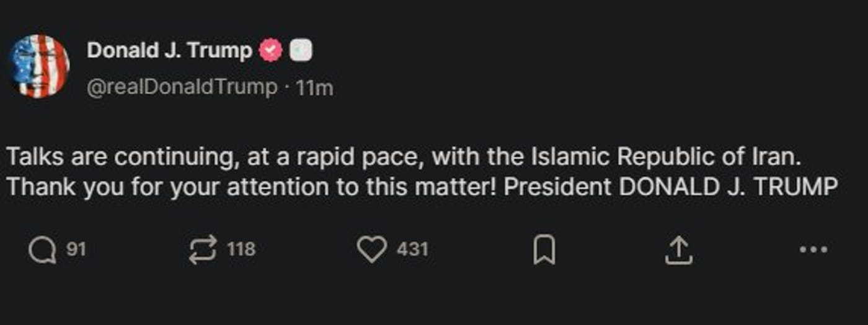Bookmark this post
The height and width of the screenshot is (325, 868).
point(544,250)
